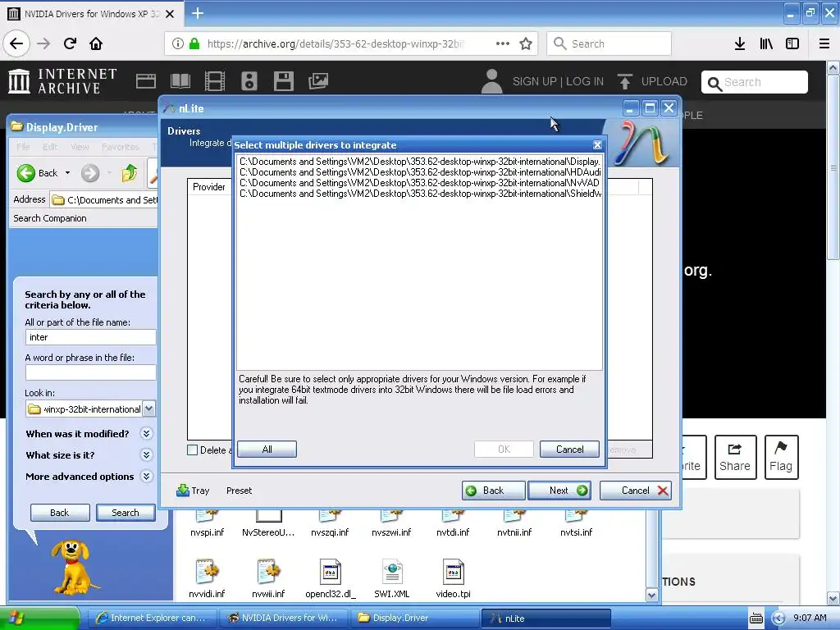This screenshot has height=630, width=840.
Task: Click SIGN UP | LOG IN link
Action: pyautogui.click(x=558, y=81)
